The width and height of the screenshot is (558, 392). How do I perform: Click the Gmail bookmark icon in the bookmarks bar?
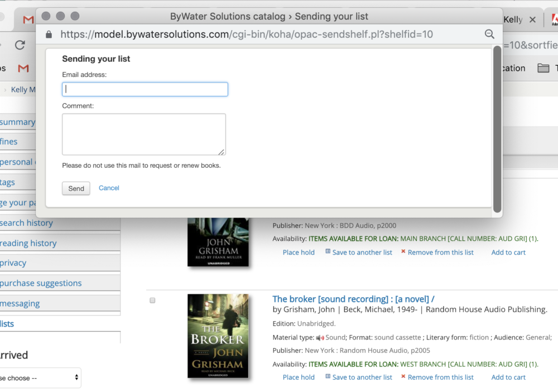click(x=23, y=68)
